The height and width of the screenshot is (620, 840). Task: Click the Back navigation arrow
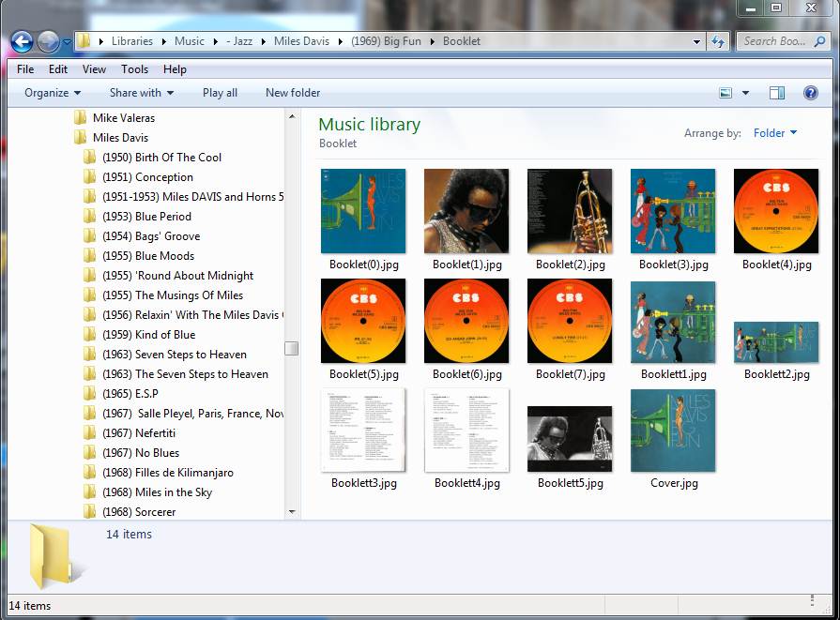click(21, 41)
